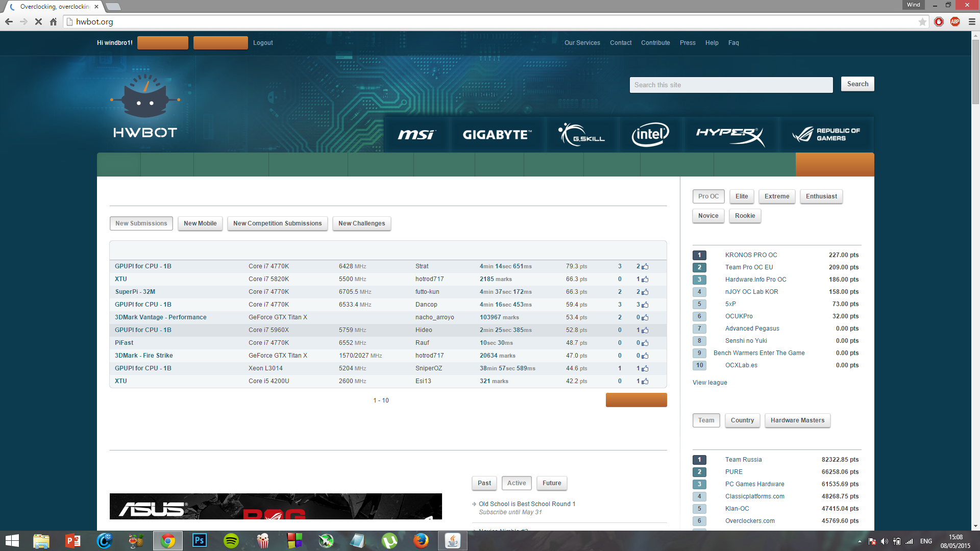Open the GIGABYTE sponsor logo

pos(497,135)
